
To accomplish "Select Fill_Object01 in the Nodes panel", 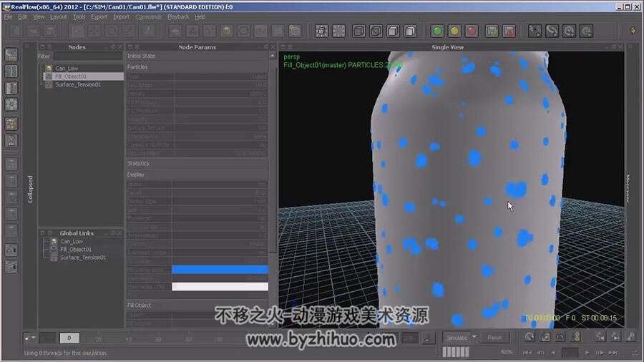I will (x=82, y=77).
